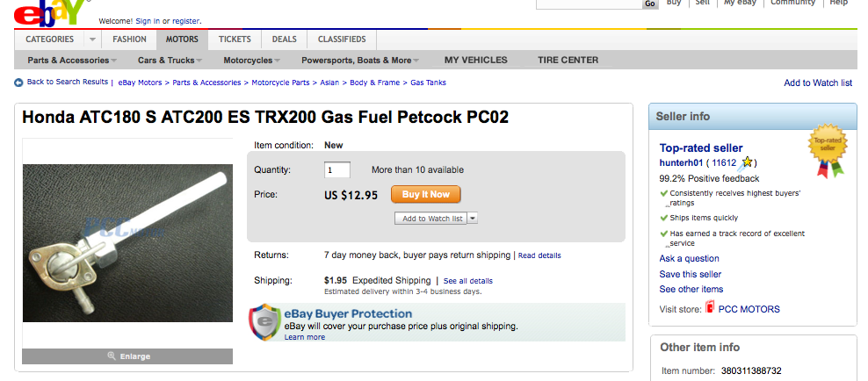Screen dimensions: 868x381
Task: Click the eBay logo
Action: 51,13
